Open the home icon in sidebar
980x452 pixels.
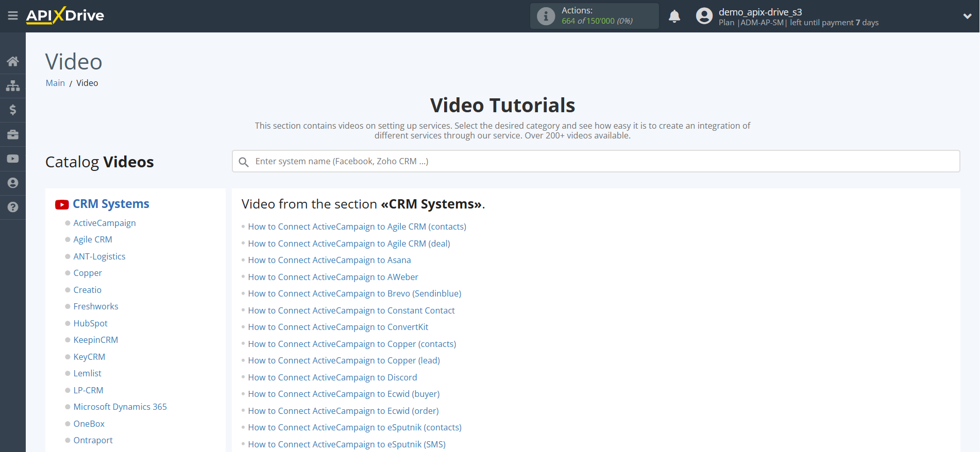coord(13,61)
